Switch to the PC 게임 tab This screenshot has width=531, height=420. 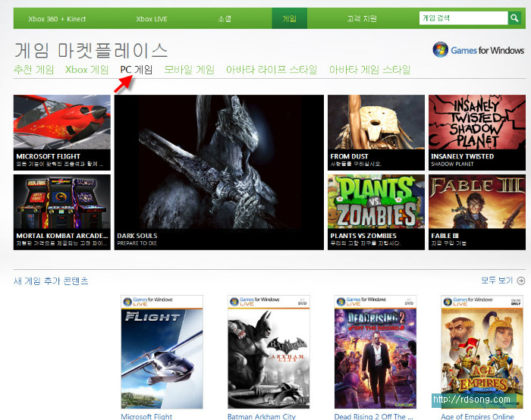137,70
